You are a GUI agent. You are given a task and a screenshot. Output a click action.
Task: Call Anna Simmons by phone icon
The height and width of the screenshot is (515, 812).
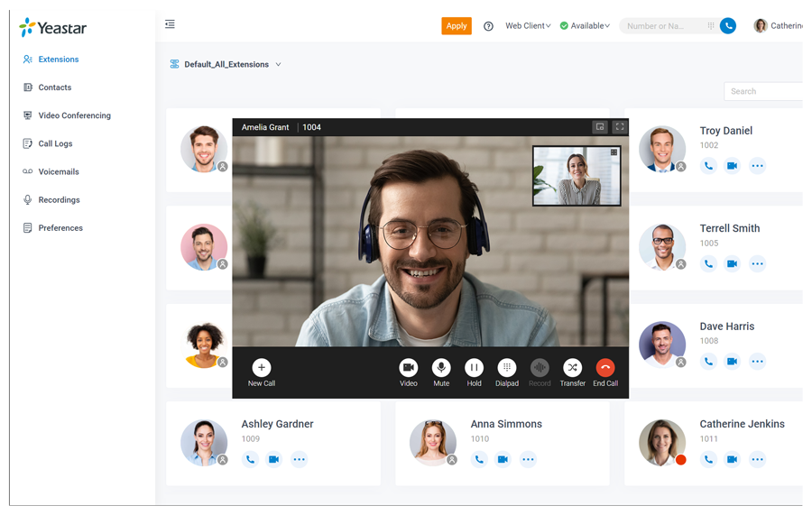point(479,459)
